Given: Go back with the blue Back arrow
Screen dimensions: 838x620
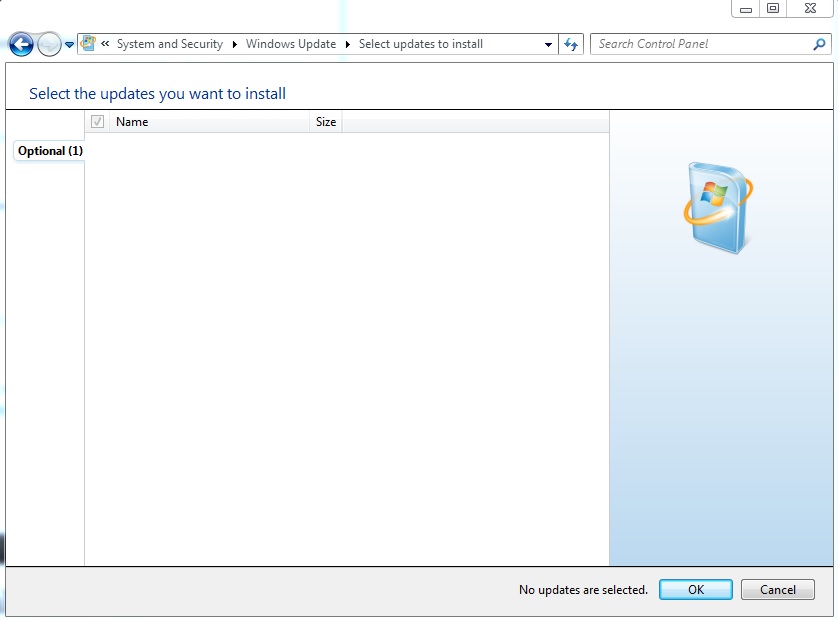Looking at the screenshot, I should 21,44.
